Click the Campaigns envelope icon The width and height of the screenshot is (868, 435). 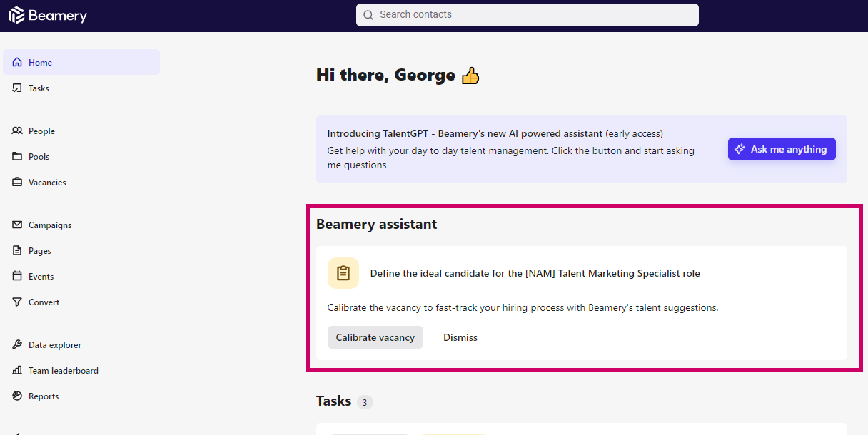[17, 225]
